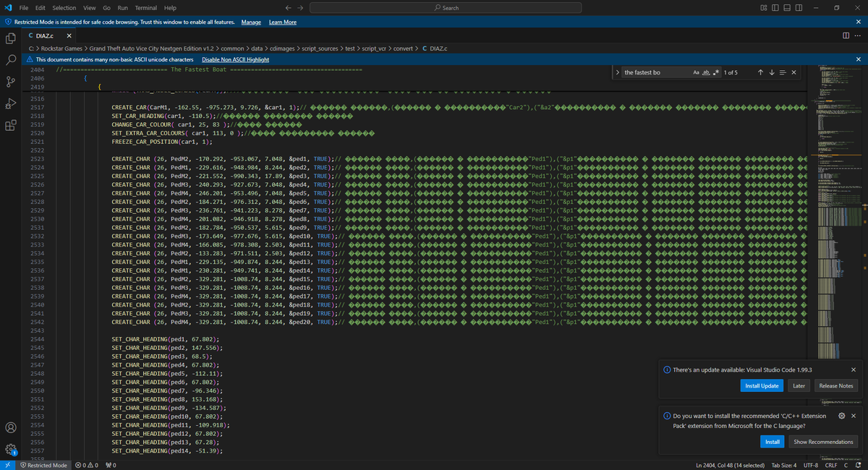Image resolution: width=868 pixels, height=470 pixels.
Task: Open the Explorer view in activity bar
Action: click(11, 38)
